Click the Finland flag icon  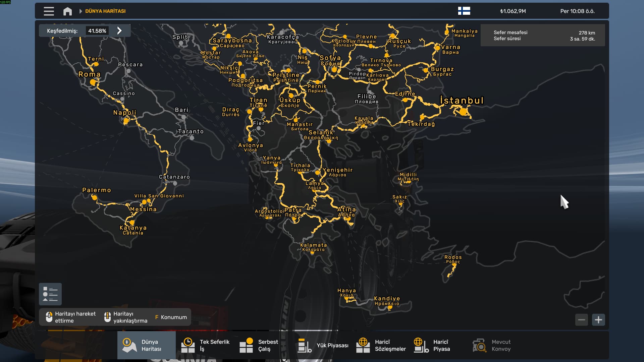tap(464, 11)
